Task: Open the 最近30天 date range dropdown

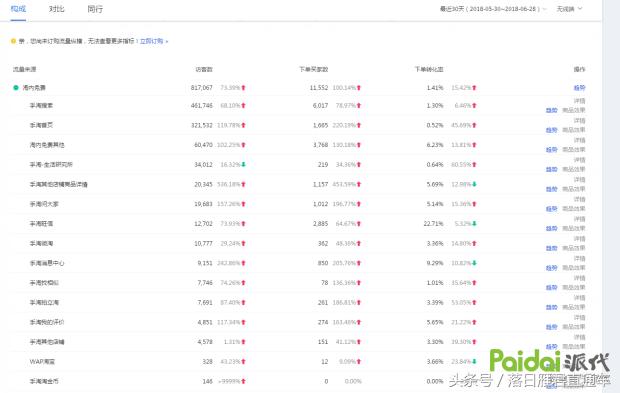Action: pyautogui.click(x=493, y=9)
